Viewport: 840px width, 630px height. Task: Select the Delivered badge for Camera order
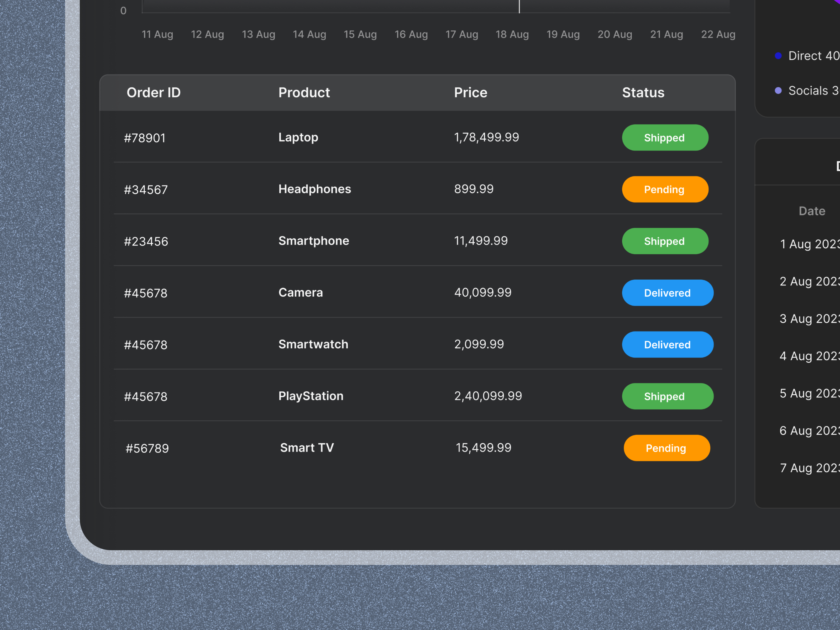[668, 293]
